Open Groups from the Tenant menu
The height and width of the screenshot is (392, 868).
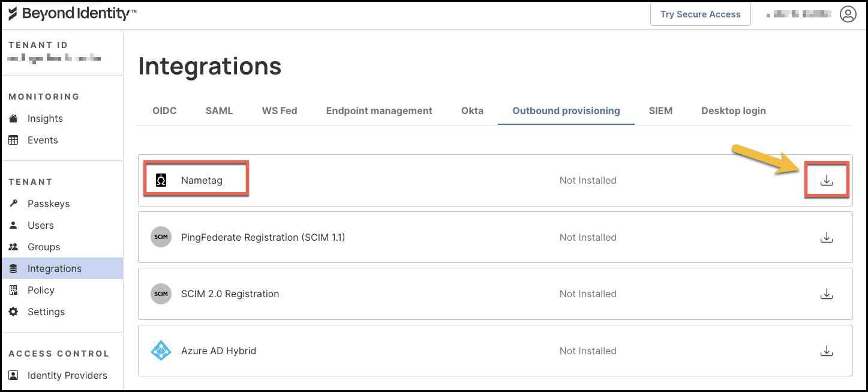click(x=44, y=247)
